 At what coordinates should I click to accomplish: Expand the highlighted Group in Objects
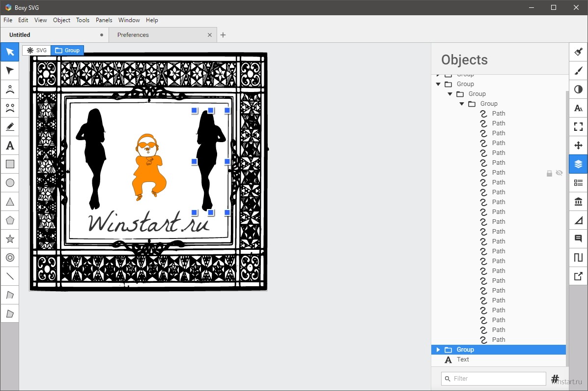[x=438, y=350]
